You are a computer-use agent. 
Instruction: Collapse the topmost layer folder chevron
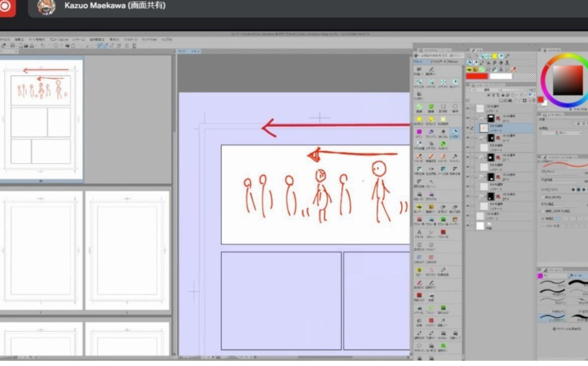[x=477, y=118]
